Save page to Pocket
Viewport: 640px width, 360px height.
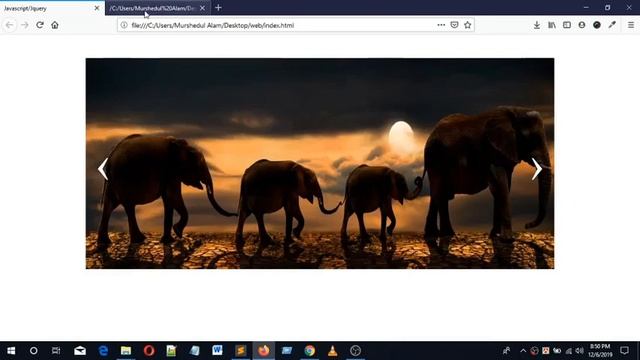click(454, 25)
